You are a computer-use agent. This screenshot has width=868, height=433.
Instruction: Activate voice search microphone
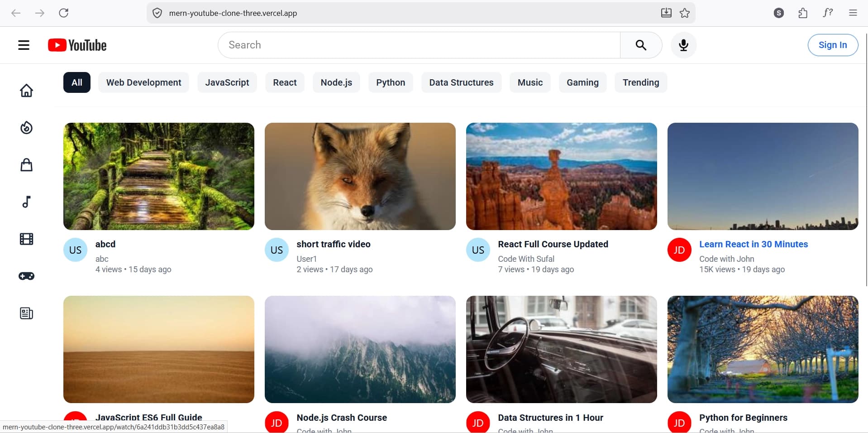point(683,45)
